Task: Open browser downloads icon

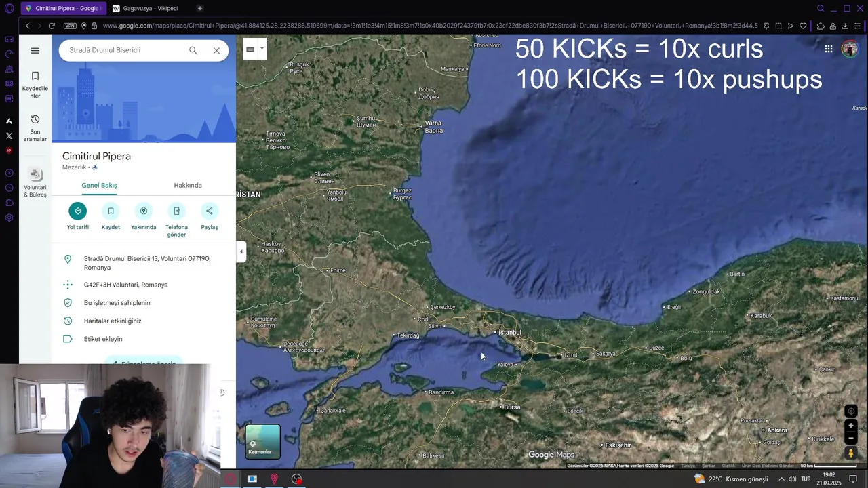Action: coord(845,26)
